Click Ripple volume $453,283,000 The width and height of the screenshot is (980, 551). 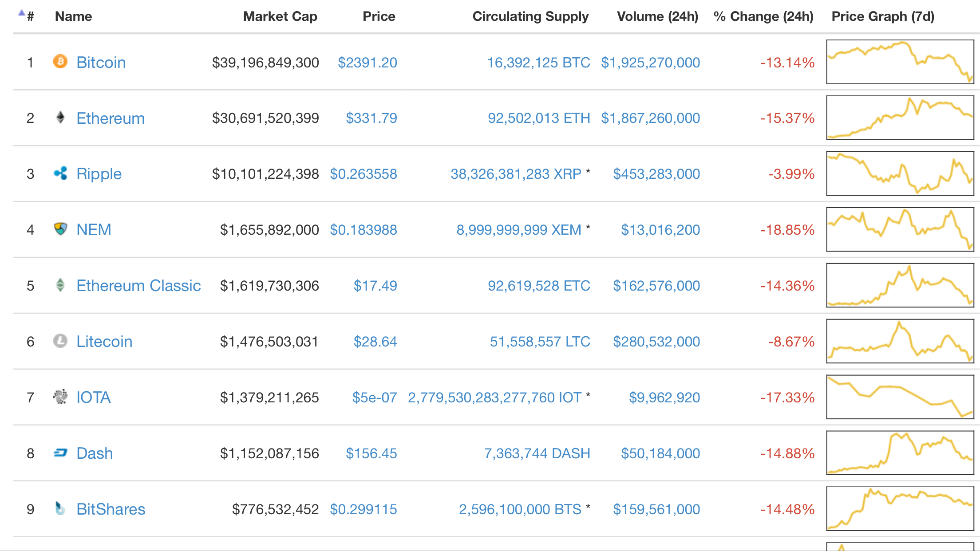pos(656,174)
